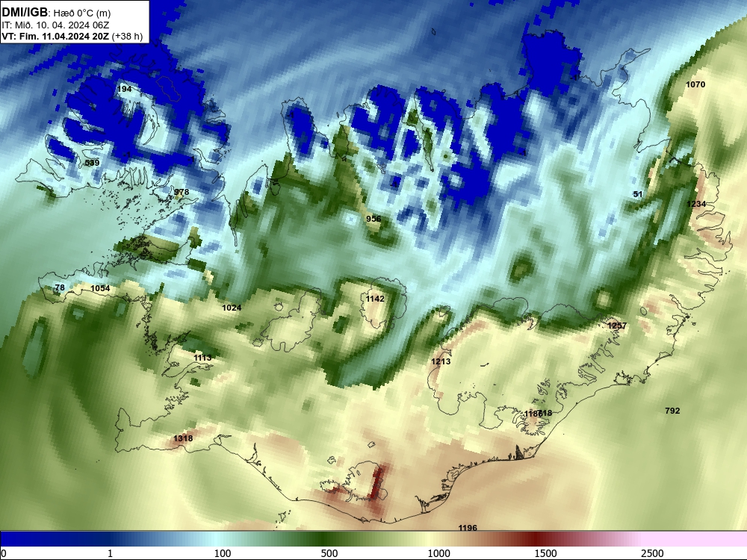Select the IT: Mið. 10. 04. 2024 06Z line
This screenshot has height=560, width=747.
coord(55,25)
